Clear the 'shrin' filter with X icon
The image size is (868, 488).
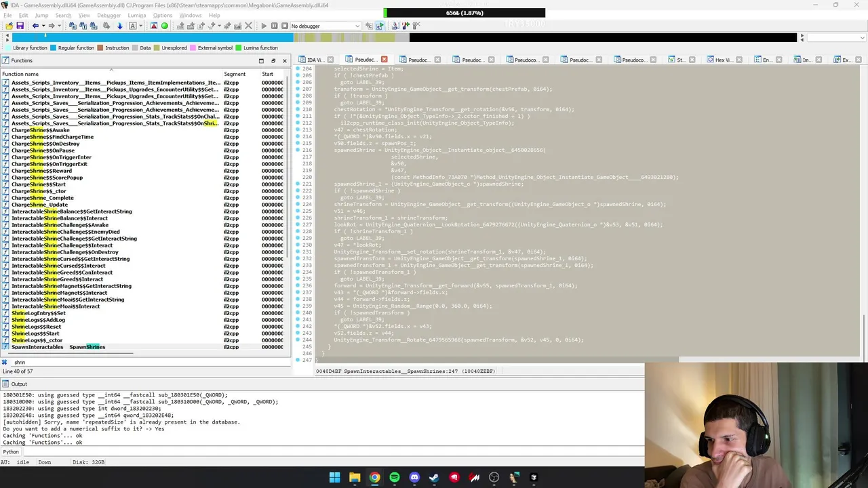coord(5,362)
